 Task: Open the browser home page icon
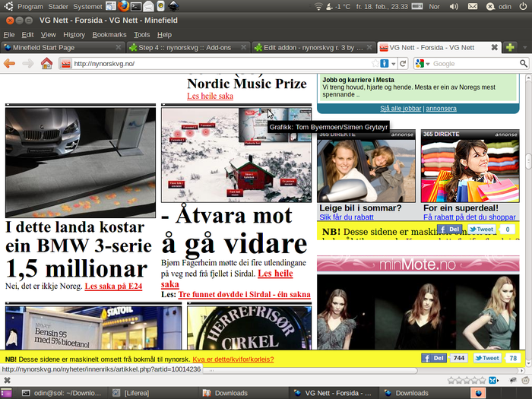(46, 63)
